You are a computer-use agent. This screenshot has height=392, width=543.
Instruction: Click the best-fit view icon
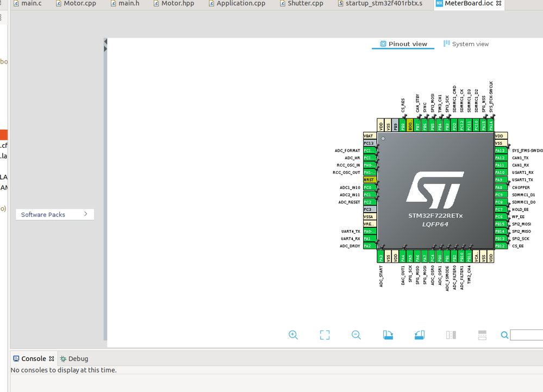pyautogui.click(x=324, y=335)
